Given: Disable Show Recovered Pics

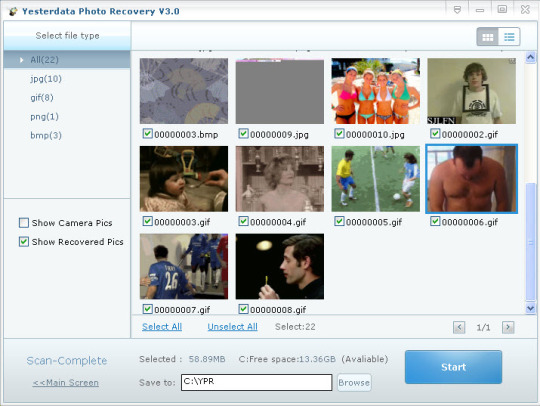Looking at the screenshot, I should pos(24,242).
